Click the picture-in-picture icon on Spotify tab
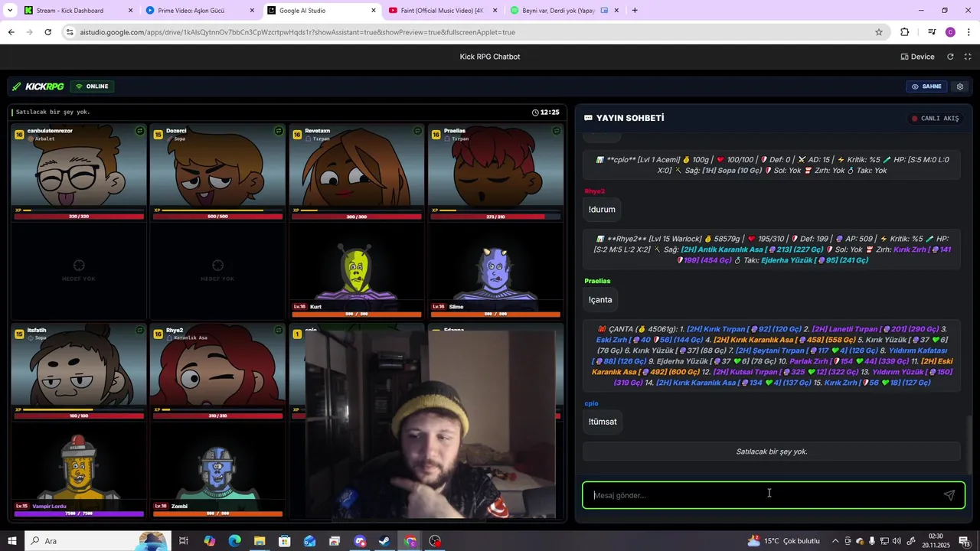The height and width of the screenshot is (551, 980). (605, 11)
